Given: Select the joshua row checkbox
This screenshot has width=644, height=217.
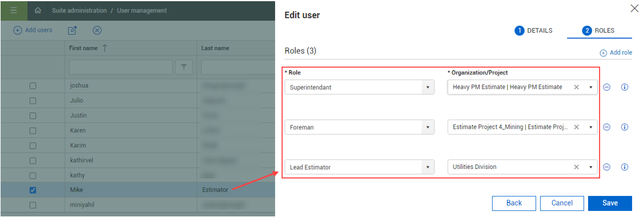Looking at the screenshot, I should pyautogui.click(x=33, y=86).
